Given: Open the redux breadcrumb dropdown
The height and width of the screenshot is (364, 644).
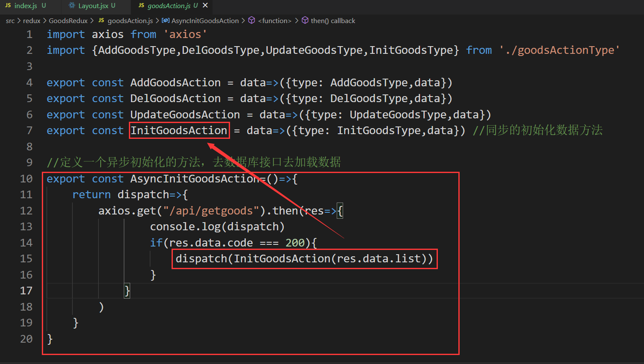Looking at the screenshot, I should 32,21.
